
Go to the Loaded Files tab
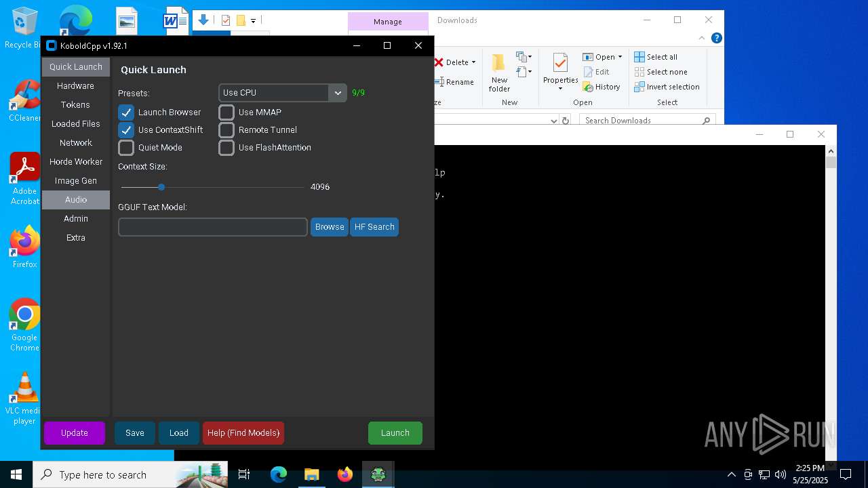(76, 124)
